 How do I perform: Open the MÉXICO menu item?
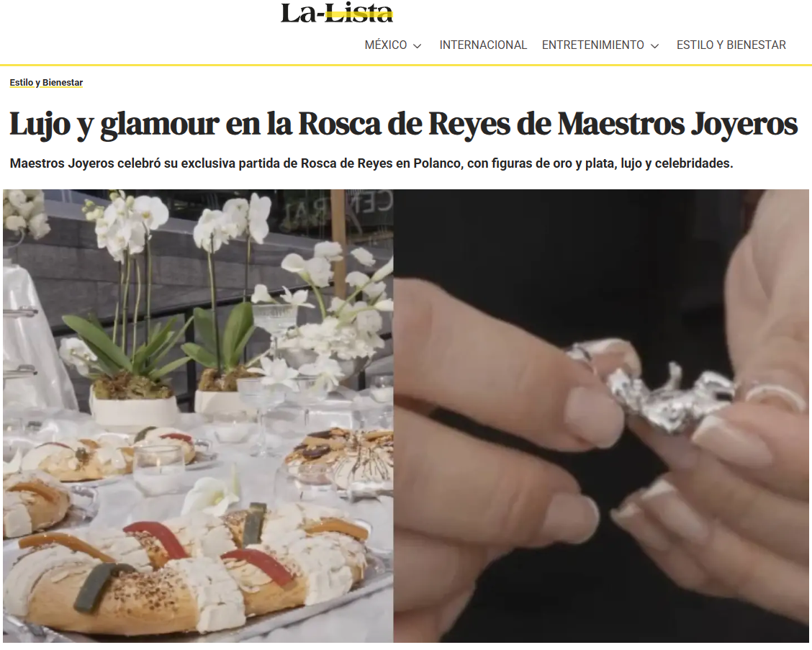click(x=386, y=45)
